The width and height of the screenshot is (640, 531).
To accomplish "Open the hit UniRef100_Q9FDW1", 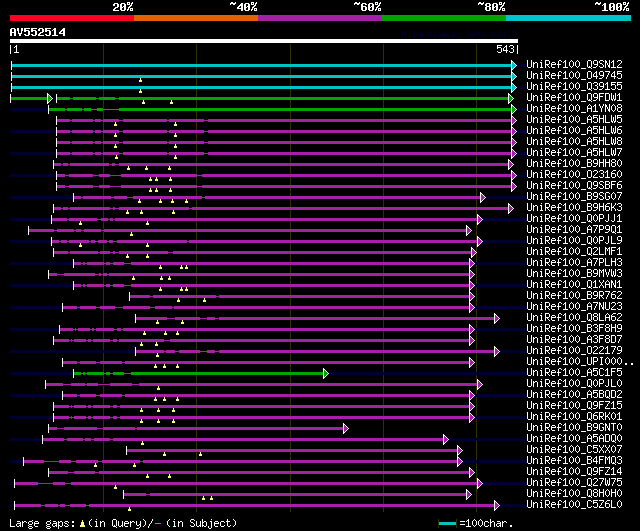I will [574, 97].
